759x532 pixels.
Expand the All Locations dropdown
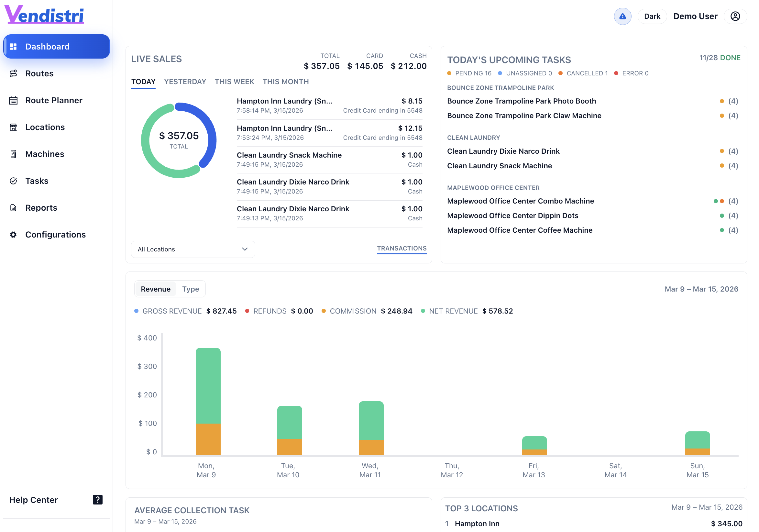tap(193, 249)
